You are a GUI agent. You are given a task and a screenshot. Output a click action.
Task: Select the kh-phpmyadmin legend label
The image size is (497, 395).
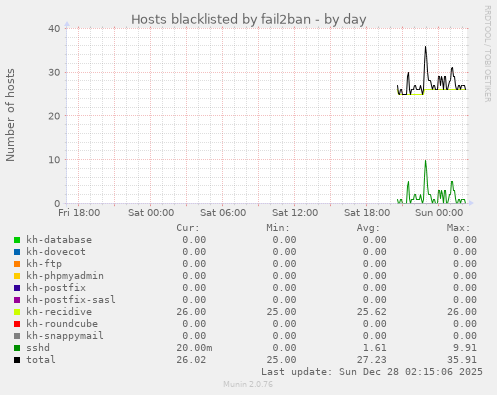click(65, 276)
